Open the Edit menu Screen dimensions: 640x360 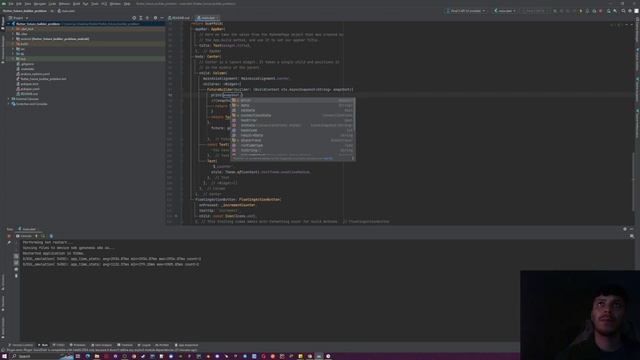[19, 4]
